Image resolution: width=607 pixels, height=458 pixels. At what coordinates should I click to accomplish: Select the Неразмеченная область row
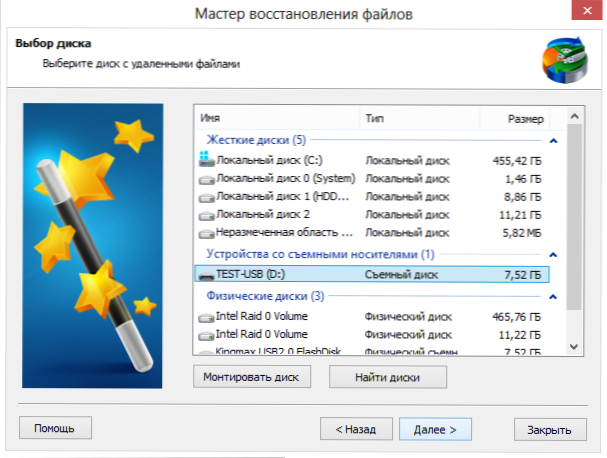click(x=372, y=233)
